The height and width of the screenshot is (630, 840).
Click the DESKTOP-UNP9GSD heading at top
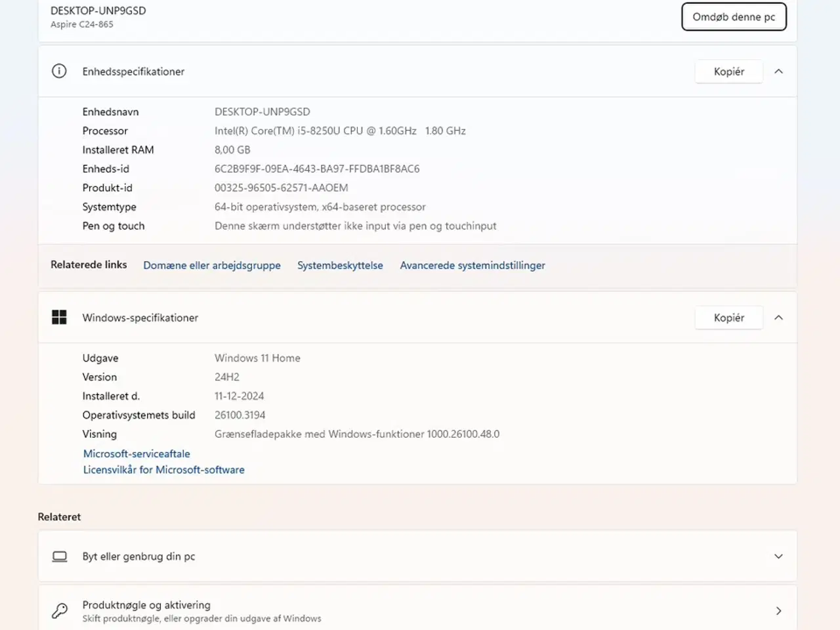(98, 10)
